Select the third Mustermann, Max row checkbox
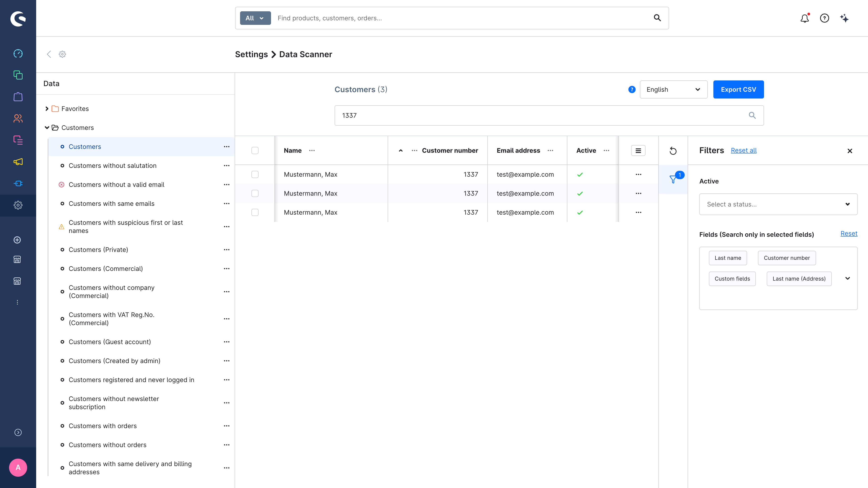 pyautogui.click(x=255, y=213)
